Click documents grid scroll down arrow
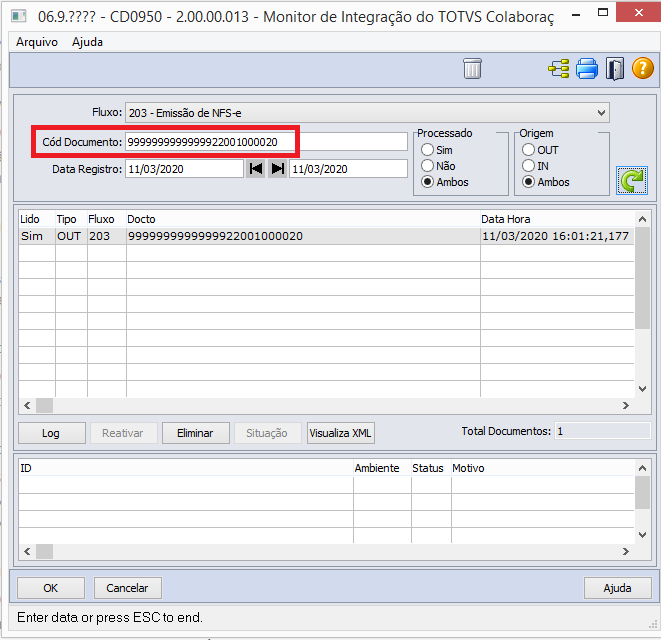Viewport: 661px width, 640px height. coord(642,389)
